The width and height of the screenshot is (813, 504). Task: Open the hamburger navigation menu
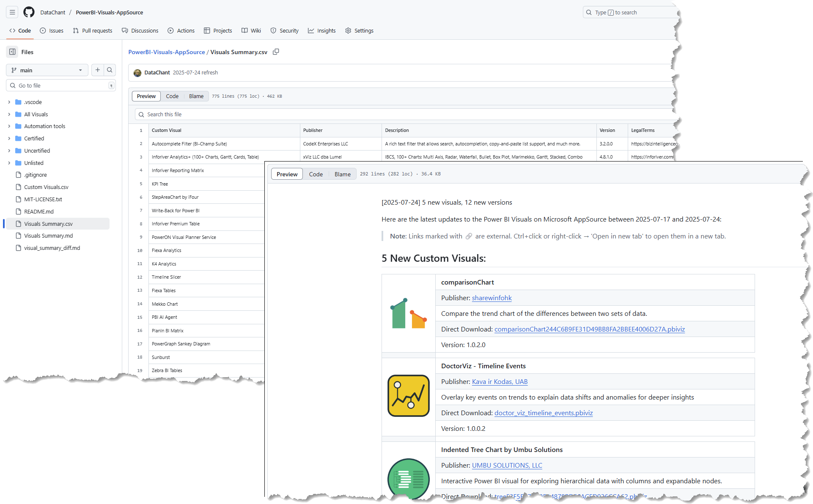[x=12, y=12]
